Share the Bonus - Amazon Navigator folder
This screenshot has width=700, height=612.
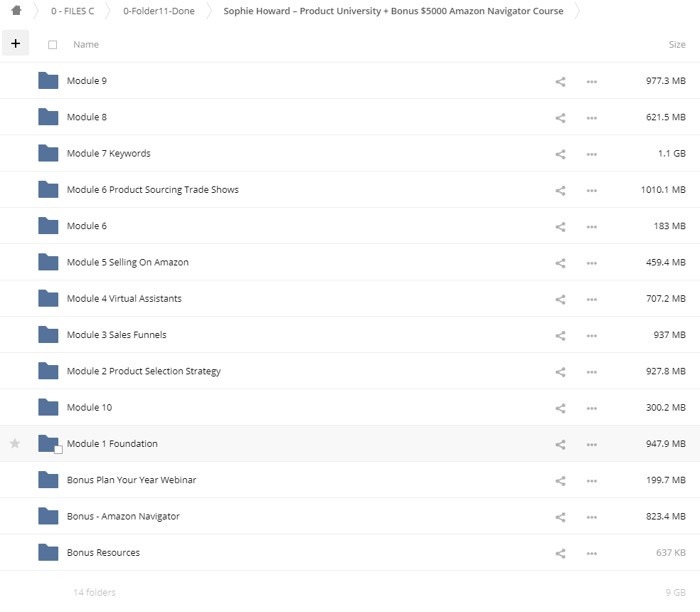point(560,517)
